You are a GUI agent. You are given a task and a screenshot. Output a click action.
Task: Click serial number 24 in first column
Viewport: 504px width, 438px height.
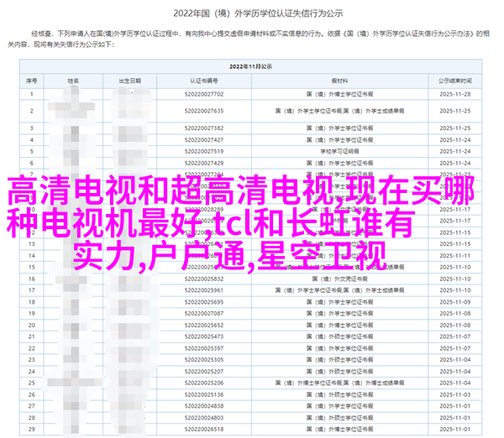[32, 372]
